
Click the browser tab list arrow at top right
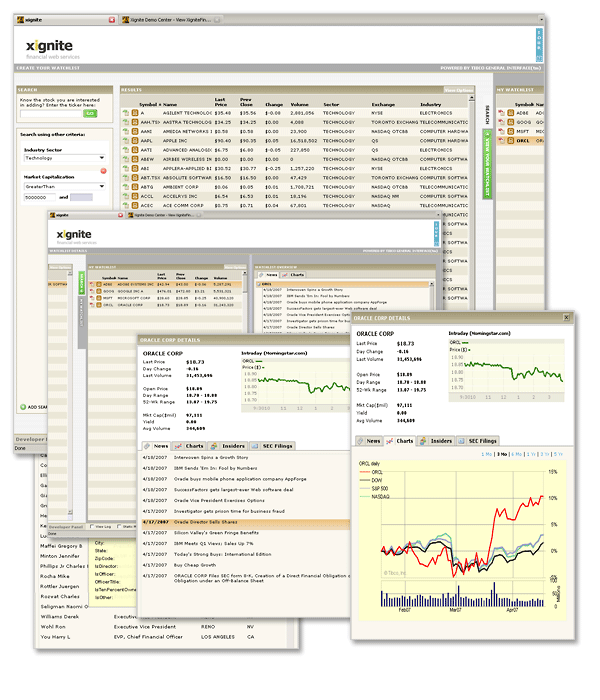542,20
